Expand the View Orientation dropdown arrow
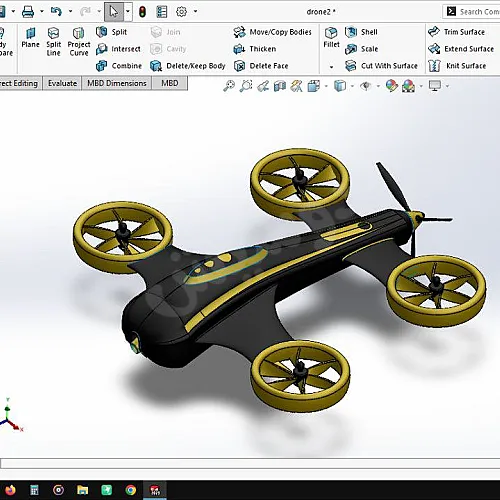Image resolution: width=500 pixels, height=500 pixels. click(326, 86)
